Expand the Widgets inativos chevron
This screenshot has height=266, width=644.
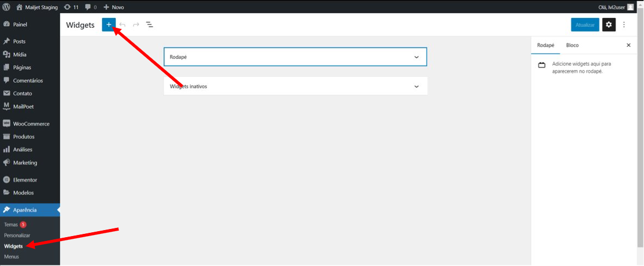pyautogui.click(x=416, y=86)
